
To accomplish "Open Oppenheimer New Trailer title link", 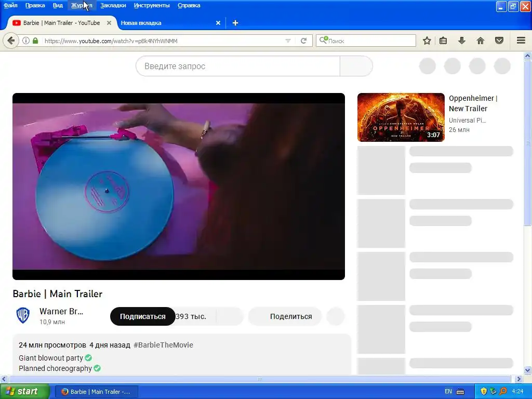I will (x=473, y=103).
